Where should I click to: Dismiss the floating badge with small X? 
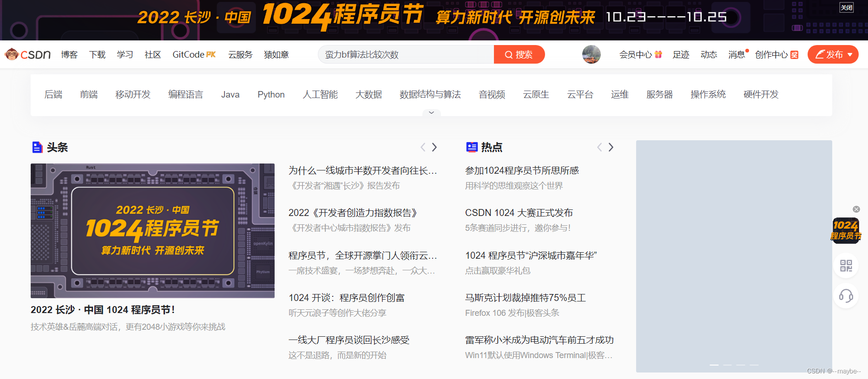(856, 209)
